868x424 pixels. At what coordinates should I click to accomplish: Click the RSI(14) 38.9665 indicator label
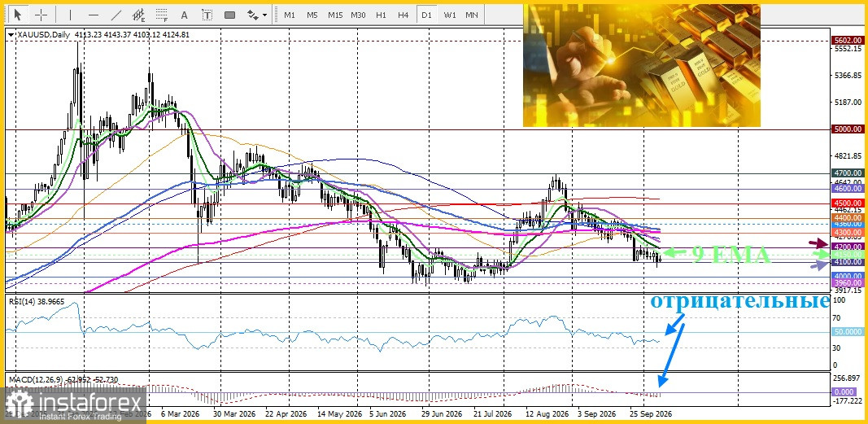[37, 300]
